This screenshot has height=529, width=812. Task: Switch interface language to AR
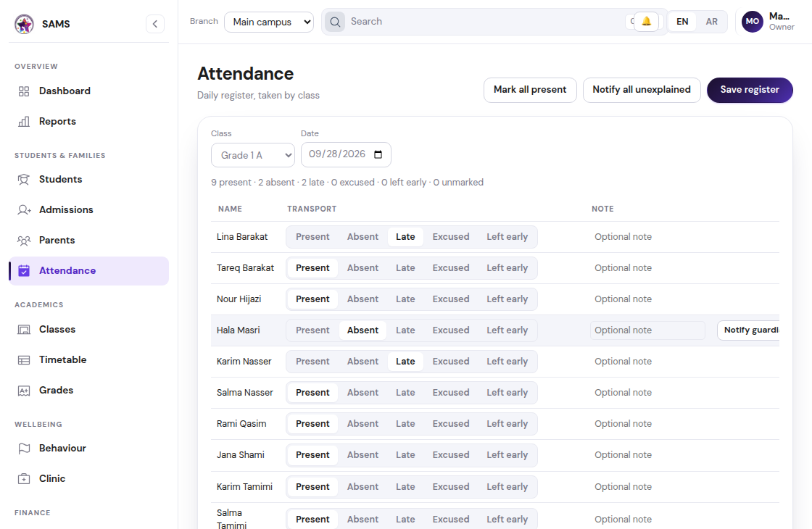pos(711,22)
